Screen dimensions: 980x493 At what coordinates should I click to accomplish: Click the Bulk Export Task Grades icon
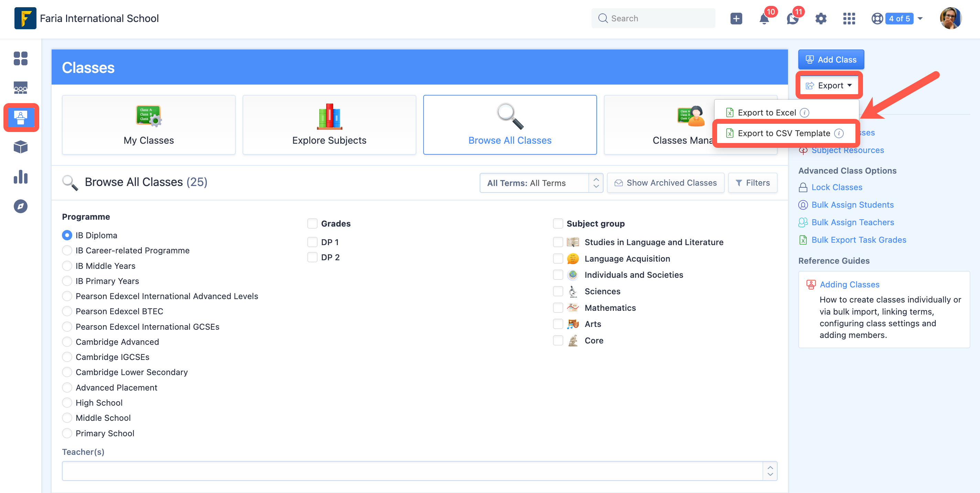803,240
